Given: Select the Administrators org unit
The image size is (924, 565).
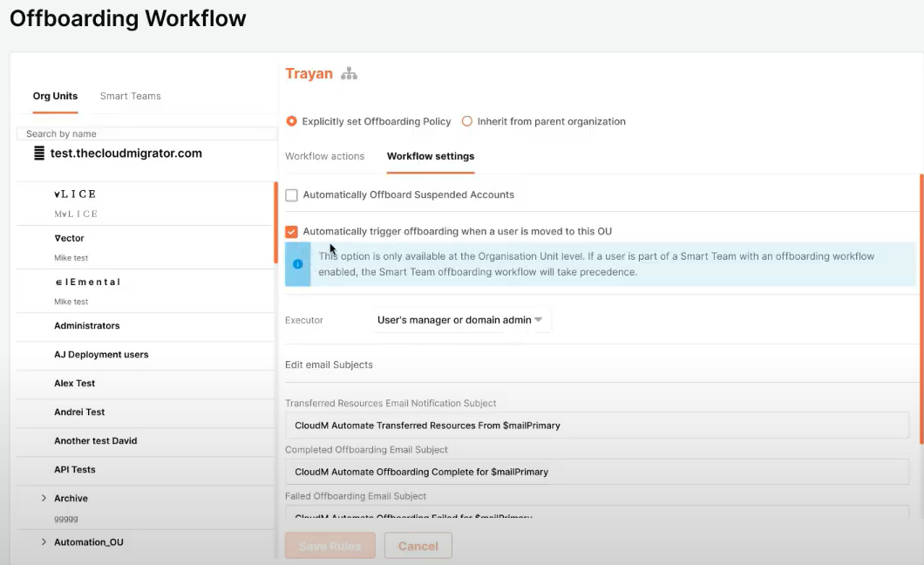Looking at the screenshot, I should click(x=87, y=326).
